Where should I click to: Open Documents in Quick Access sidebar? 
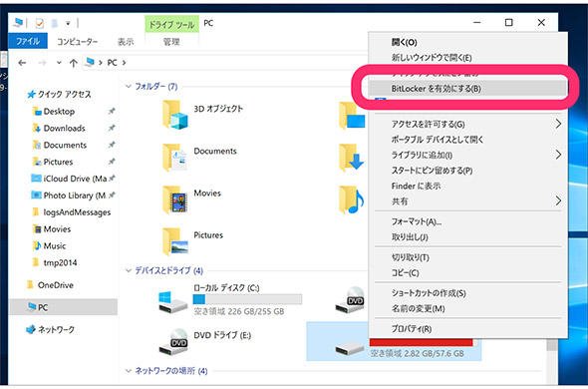coord(65,146)
